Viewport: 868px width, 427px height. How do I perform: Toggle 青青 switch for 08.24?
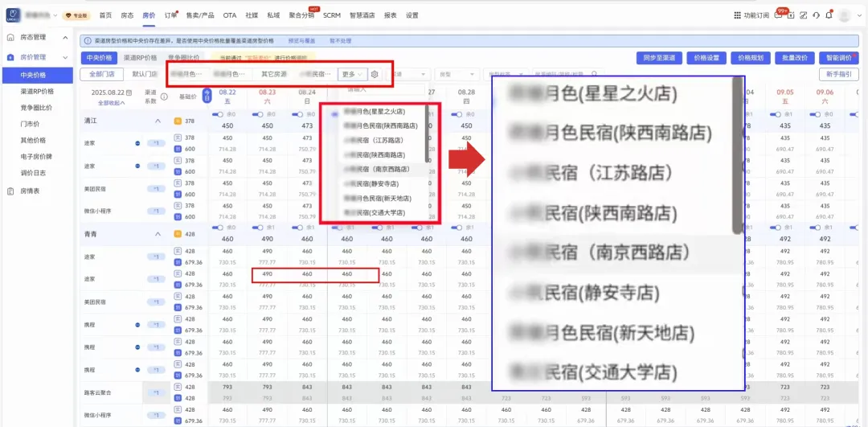click(x=297, y=228)
